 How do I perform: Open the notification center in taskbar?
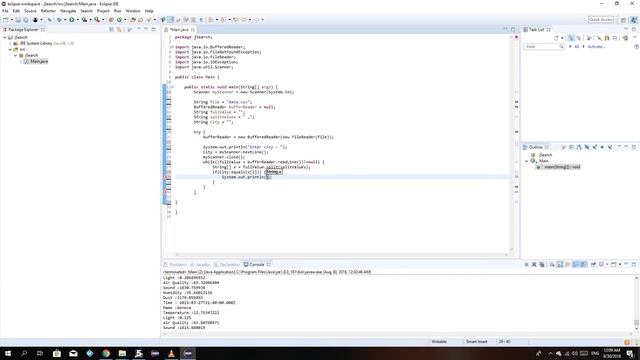(x=630, y=353)
